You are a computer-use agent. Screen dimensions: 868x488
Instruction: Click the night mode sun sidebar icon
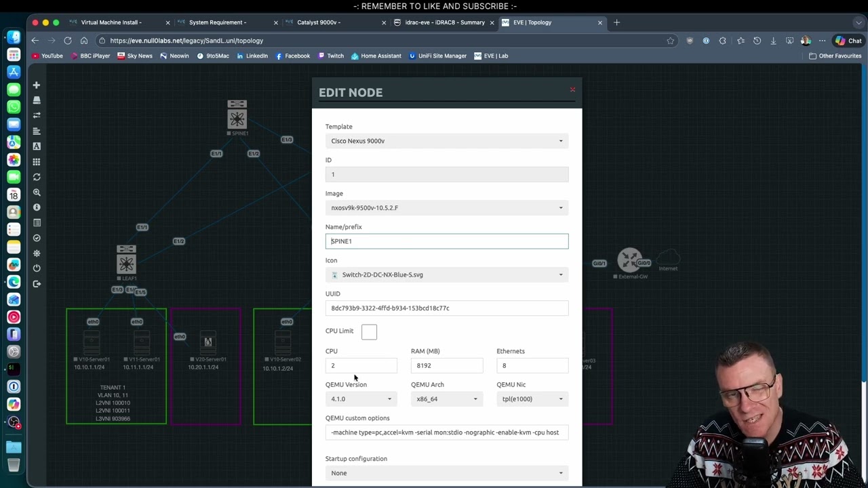point(37,253)
